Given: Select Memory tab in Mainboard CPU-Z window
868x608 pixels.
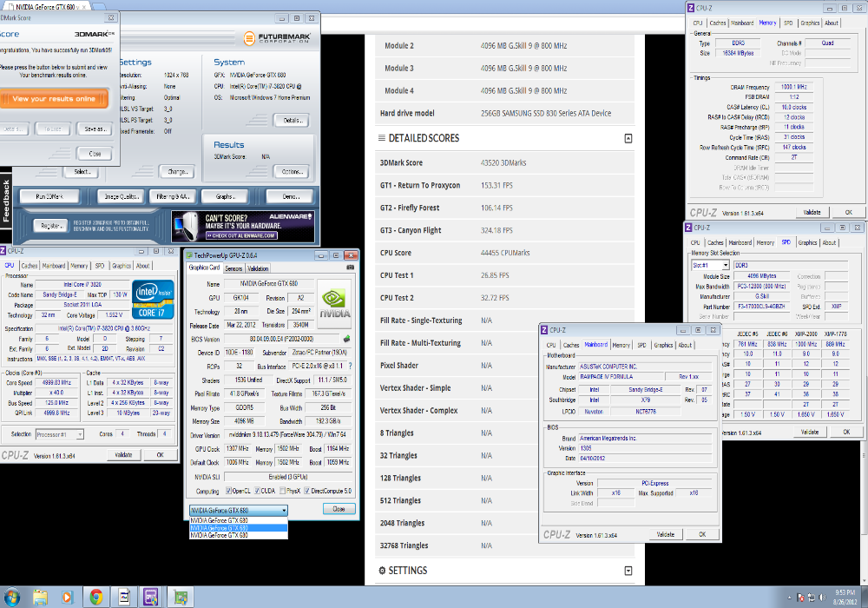Looking at the screenshot, I should (621, 345).
